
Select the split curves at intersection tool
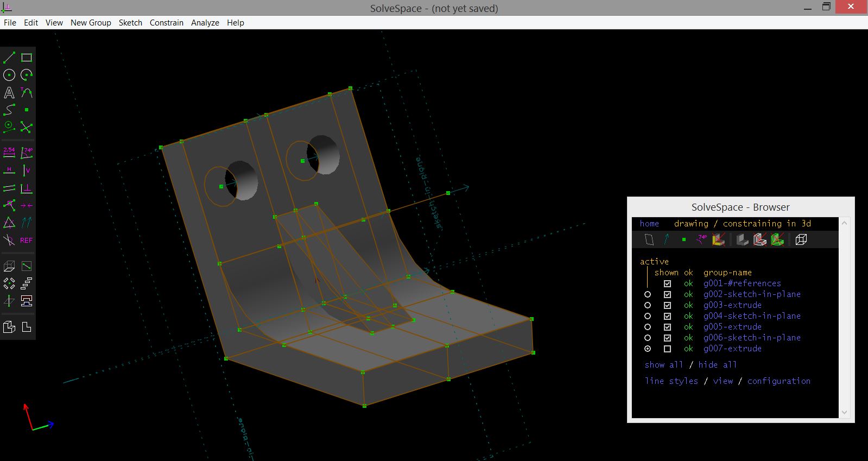(27, 127)
